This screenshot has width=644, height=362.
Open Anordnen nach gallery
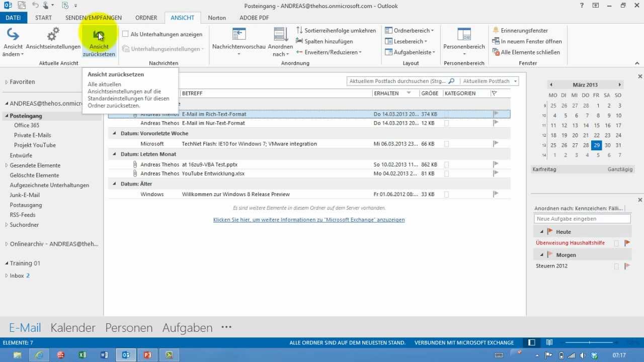[x=280, y=43]
